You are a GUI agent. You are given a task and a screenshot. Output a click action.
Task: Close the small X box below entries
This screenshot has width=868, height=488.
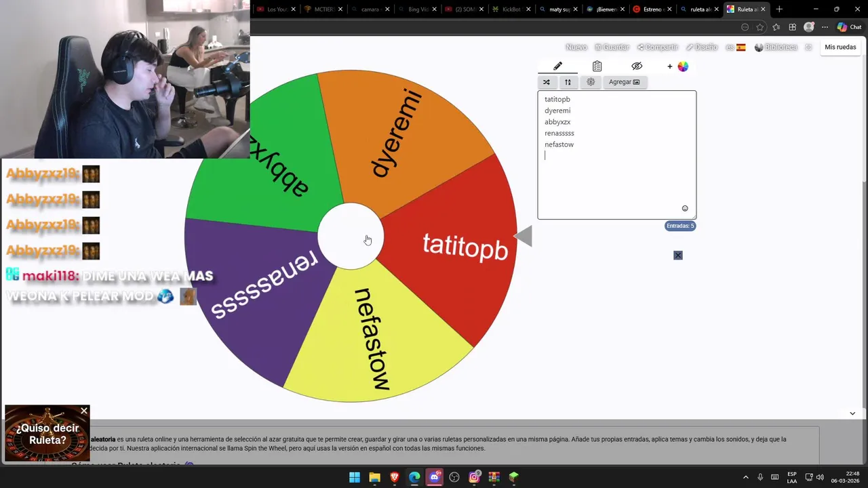(678, 255)
